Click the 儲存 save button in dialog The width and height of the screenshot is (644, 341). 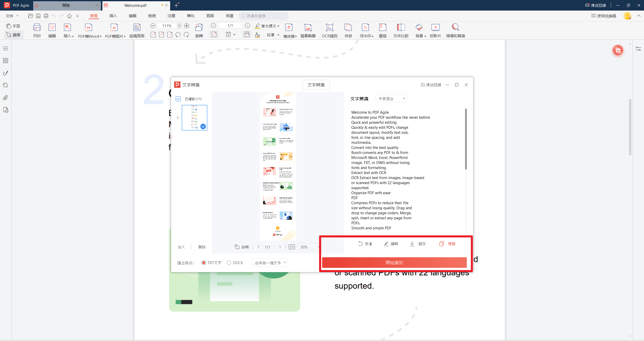[x=418, y=244]
